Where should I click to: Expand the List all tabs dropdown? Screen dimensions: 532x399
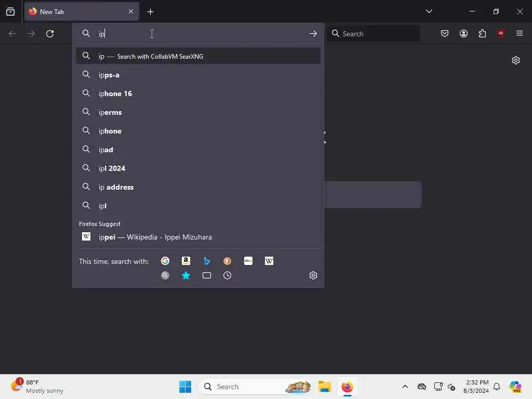point(429,11)
